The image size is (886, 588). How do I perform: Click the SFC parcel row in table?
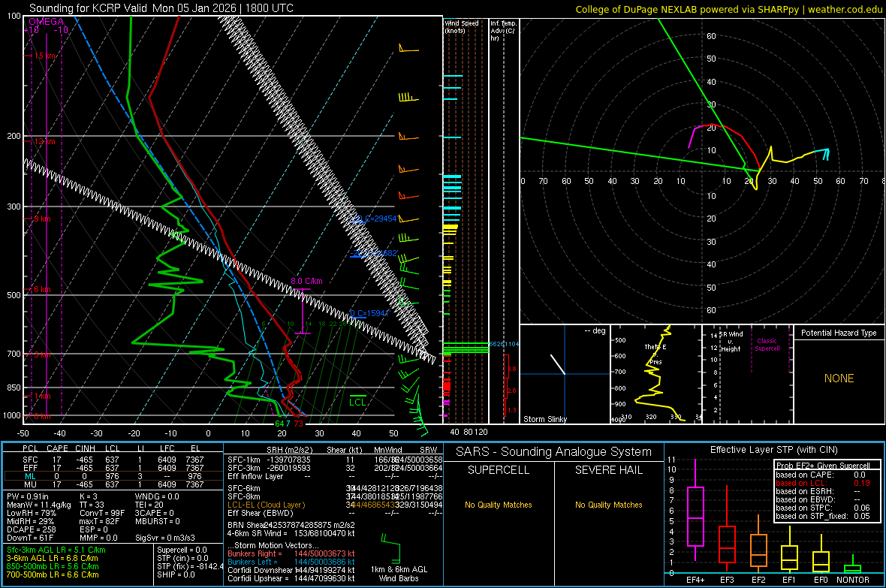point(112,460)
